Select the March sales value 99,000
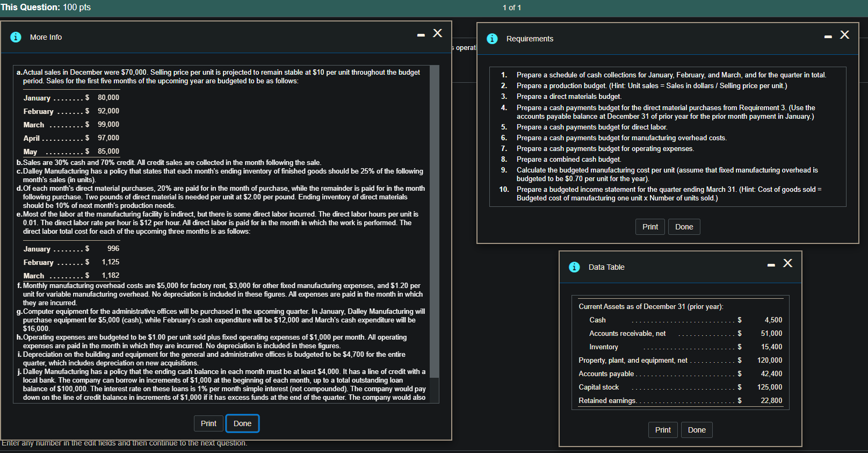This screenshot has width=868, height=453. 108,124
